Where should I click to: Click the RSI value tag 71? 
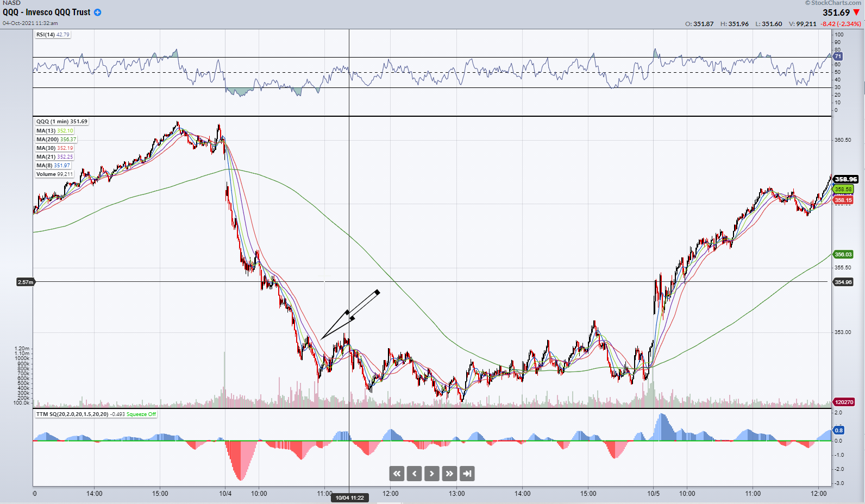pos(838,56)
